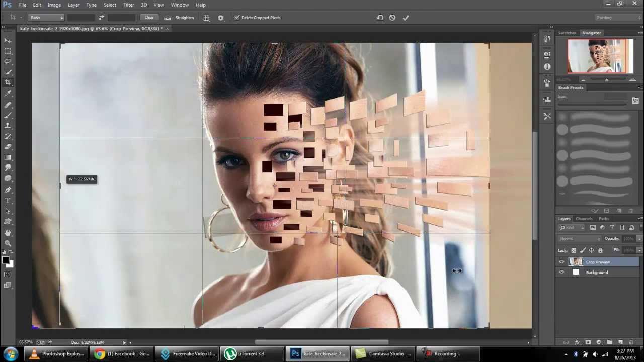The width and height of the screenshot is (644, 362).
Task: Cancel the crop operation icon
Action: point(392,18)
